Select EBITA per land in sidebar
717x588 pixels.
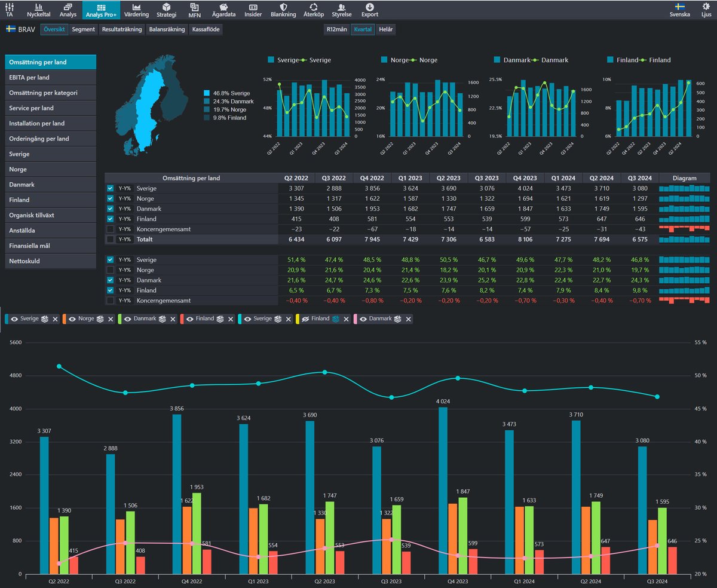pos(50,78)
